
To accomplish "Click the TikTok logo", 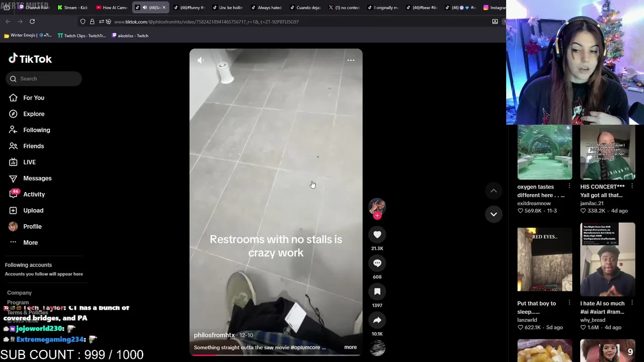I will click(x=30, y=59).
